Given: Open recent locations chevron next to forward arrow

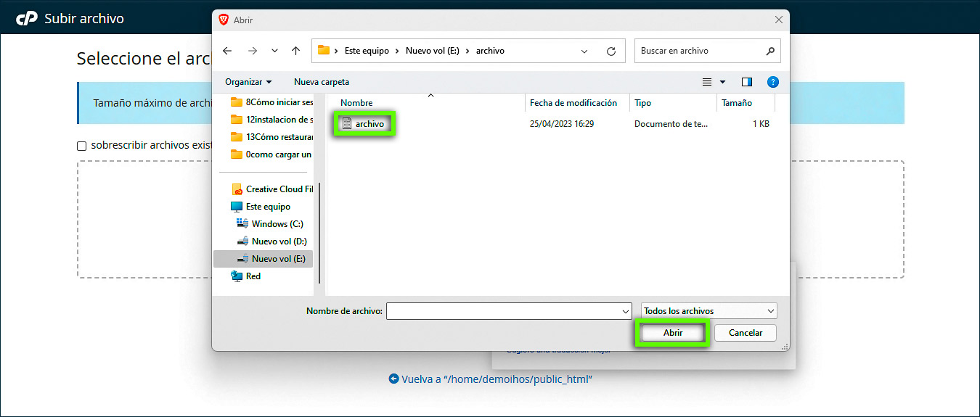Looking at the screenshot, I should pos(274,51).
